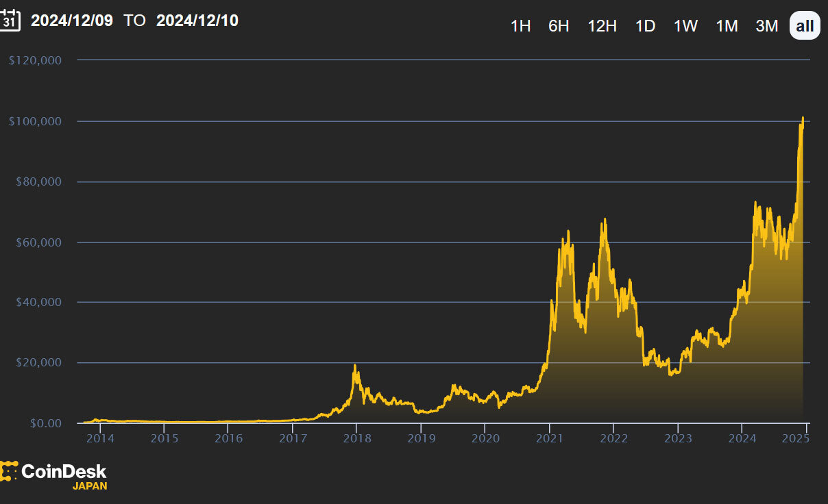Image resolution: width=828 pixels, height=504 pixels.
Task: Click the 2018 label on the x-axis
Action: (357, 438)
